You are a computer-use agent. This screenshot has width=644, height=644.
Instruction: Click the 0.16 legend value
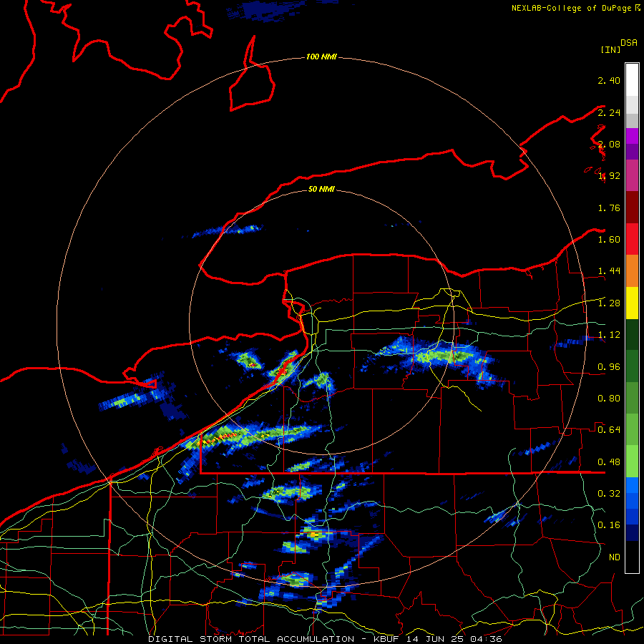[x=609, y=525]
